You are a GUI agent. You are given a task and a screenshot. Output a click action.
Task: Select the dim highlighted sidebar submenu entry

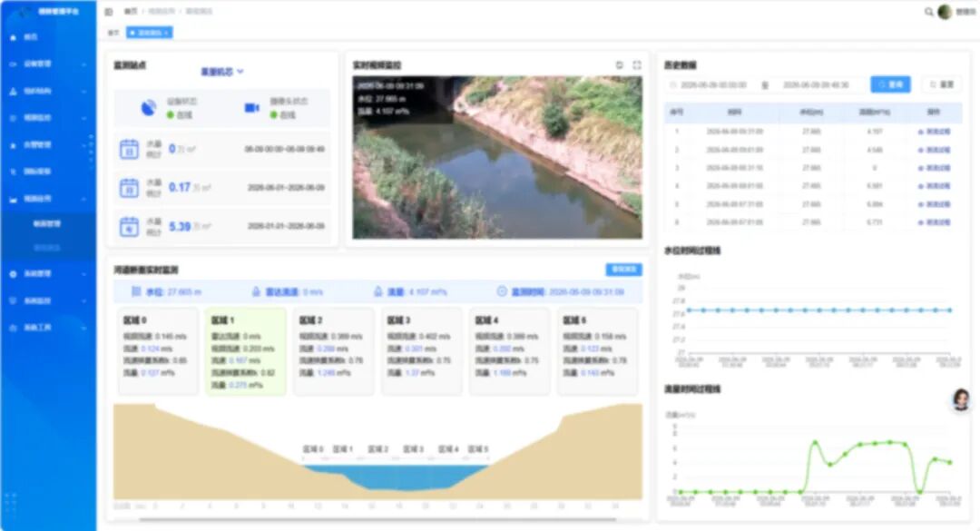coord(47,248)
